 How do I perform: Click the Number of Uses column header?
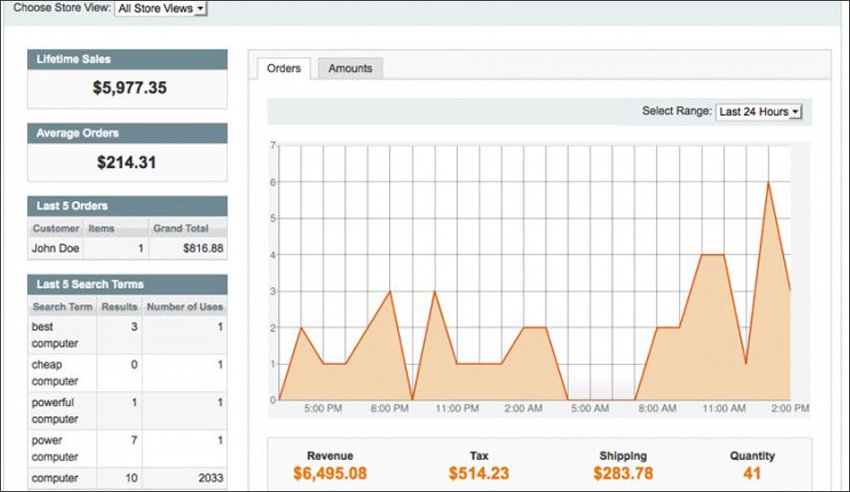(185, 307)
